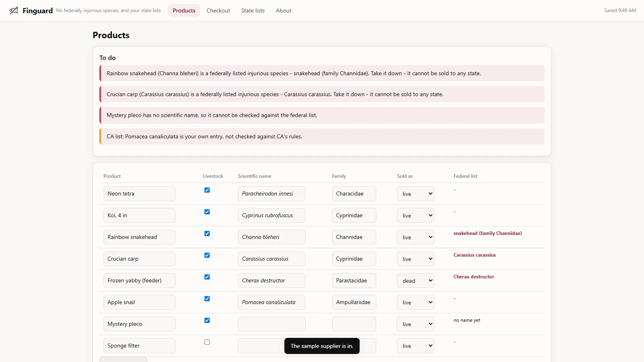Open Sold as dropdown for Apple snail
This screenshot has height=362, width=644.
click(x=415, y=302)
